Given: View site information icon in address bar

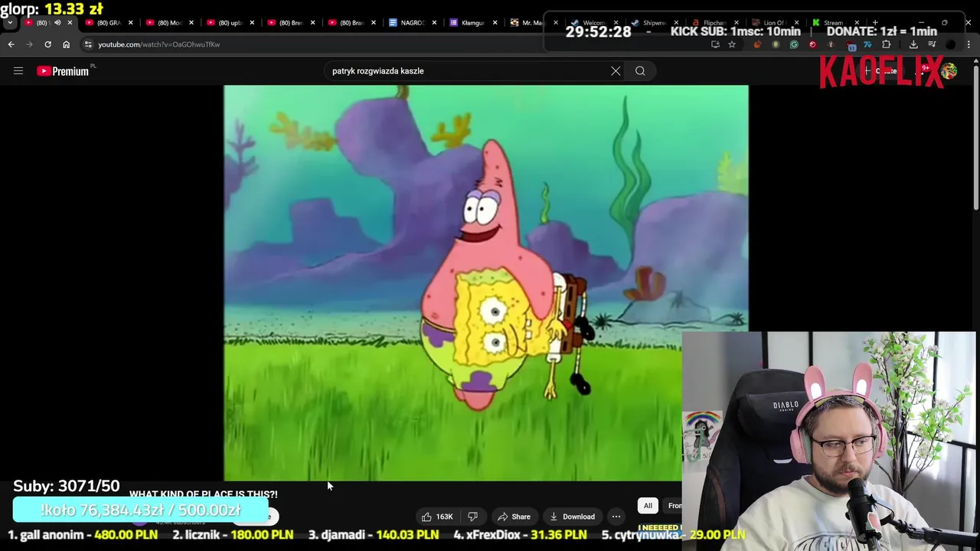Looking at the screenshot, I should coord(88,44).
